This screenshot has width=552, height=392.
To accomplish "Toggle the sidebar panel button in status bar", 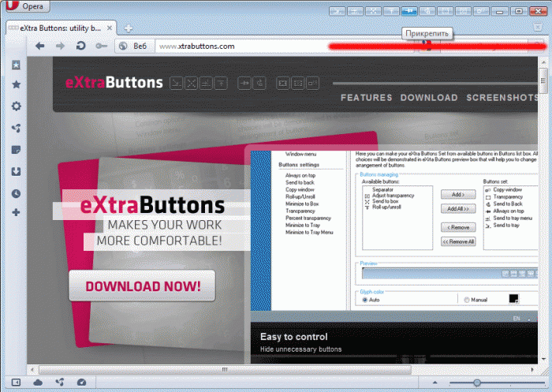I will click(x=17, y=383).
